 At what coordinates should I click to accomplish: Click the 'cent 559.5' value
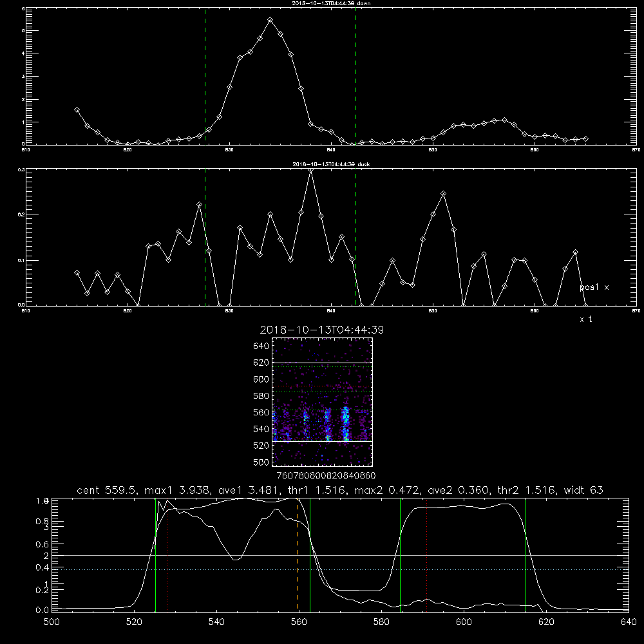pos(107,490)
